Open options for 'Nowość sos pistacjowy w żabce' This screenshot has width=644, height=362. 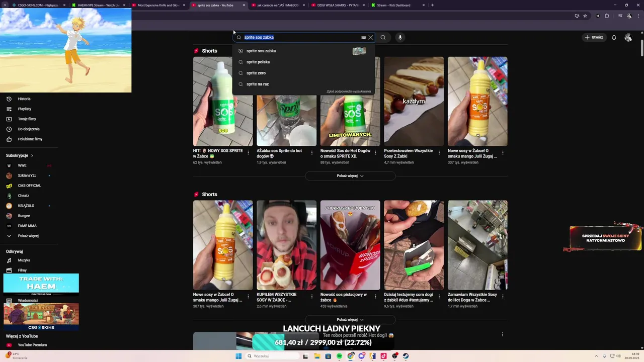click(375, 297)
